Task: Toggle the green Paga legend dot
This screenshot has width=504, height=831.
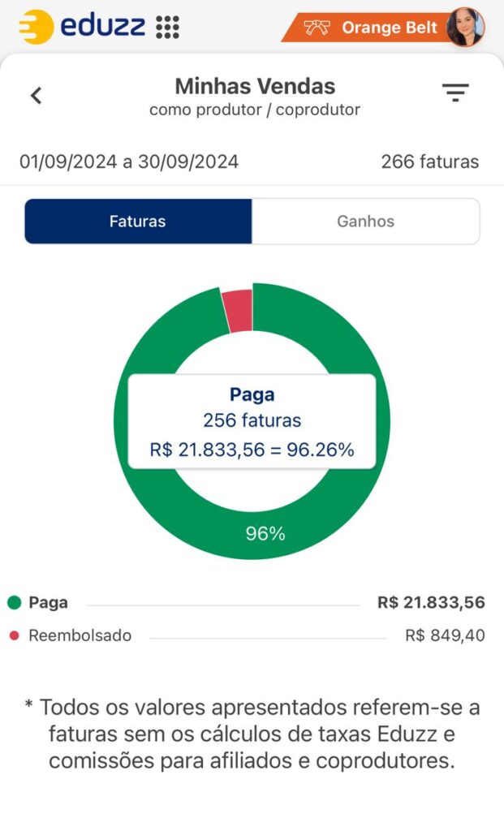Action: [x=14, y=603]
